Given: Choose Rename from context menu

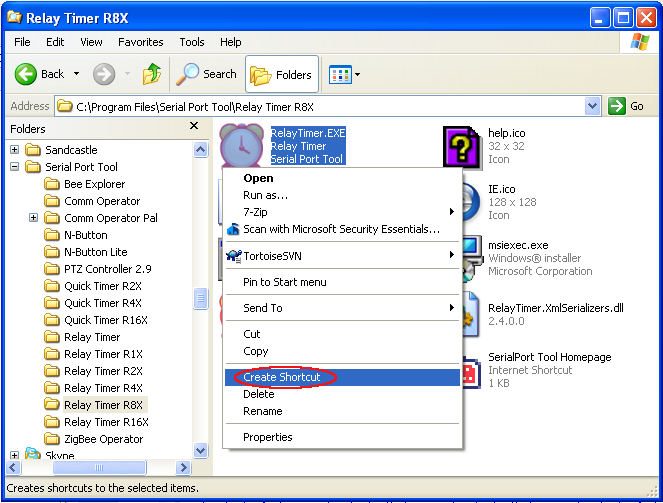Looking at the screenshot, I should 342,411.
